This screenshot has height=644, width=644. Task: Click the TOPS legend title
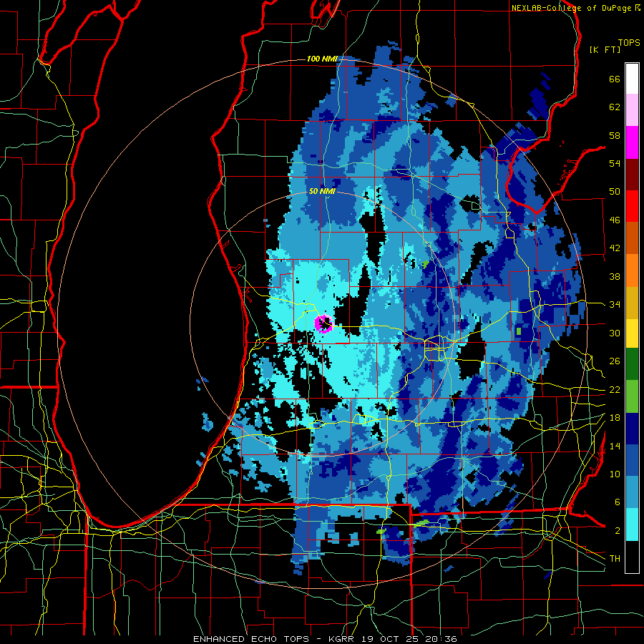tap(629, 43)
